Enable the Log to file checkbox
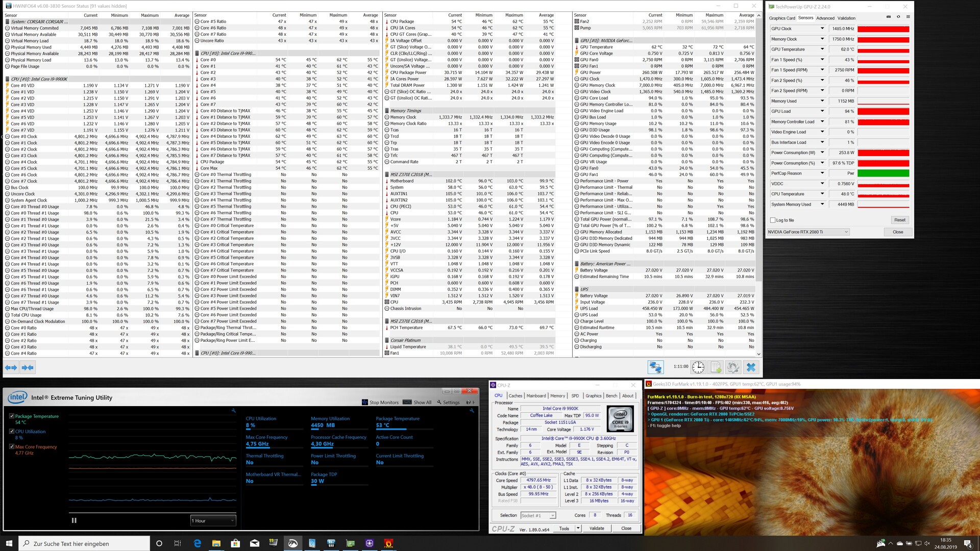 coord(773,220)
